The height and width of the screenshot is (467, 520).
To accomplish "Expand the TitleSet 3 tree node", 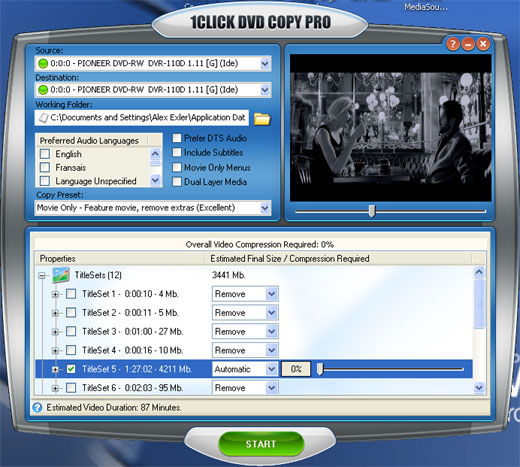I will (x=55, y=332).
